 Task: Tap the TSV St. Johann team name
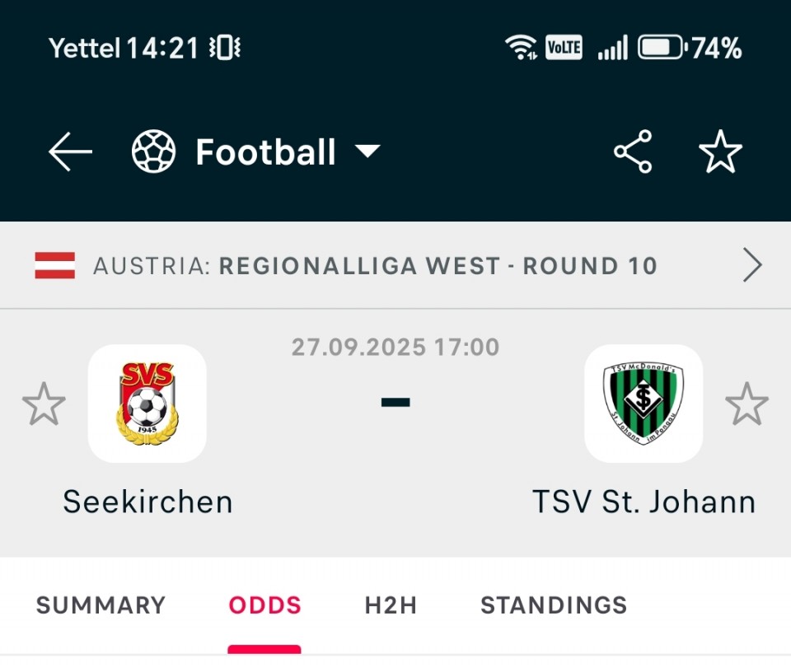click(x=644, y=502)
